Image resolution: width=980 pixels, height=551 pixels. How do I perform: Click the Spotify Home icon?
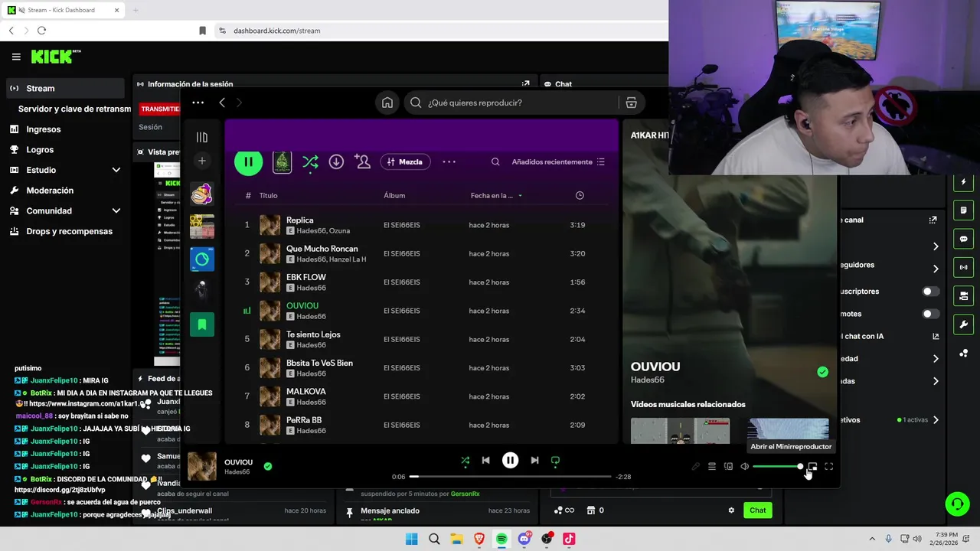click(387, 103)
